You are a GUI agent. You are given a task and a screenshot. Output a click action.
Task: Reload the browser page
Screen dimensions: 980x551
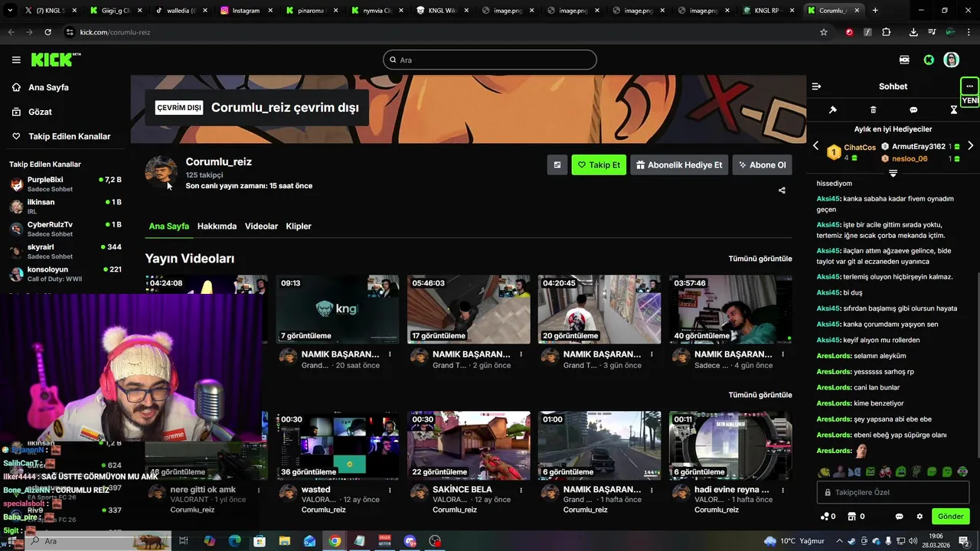[47, 32]
